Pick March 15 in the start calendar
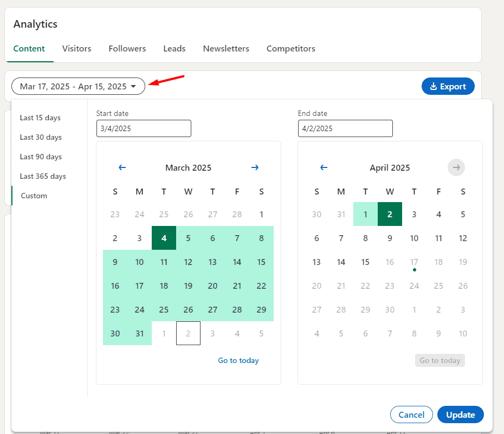 click(261, 262)
